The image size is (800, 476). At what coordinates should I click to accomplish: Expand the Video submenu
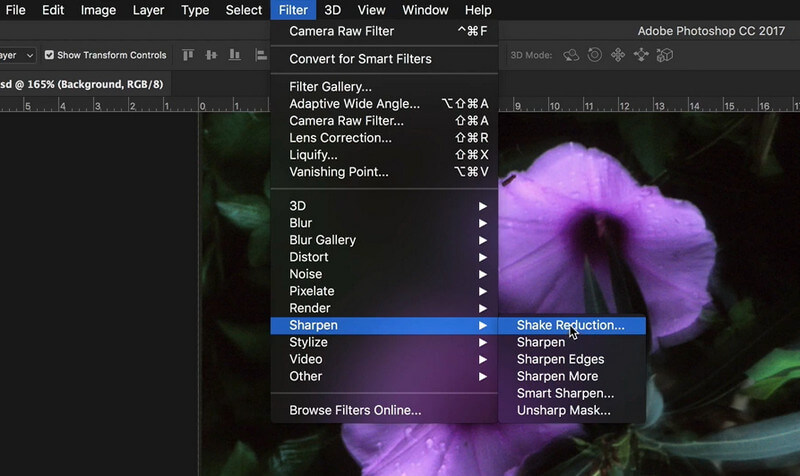(384, 359)
